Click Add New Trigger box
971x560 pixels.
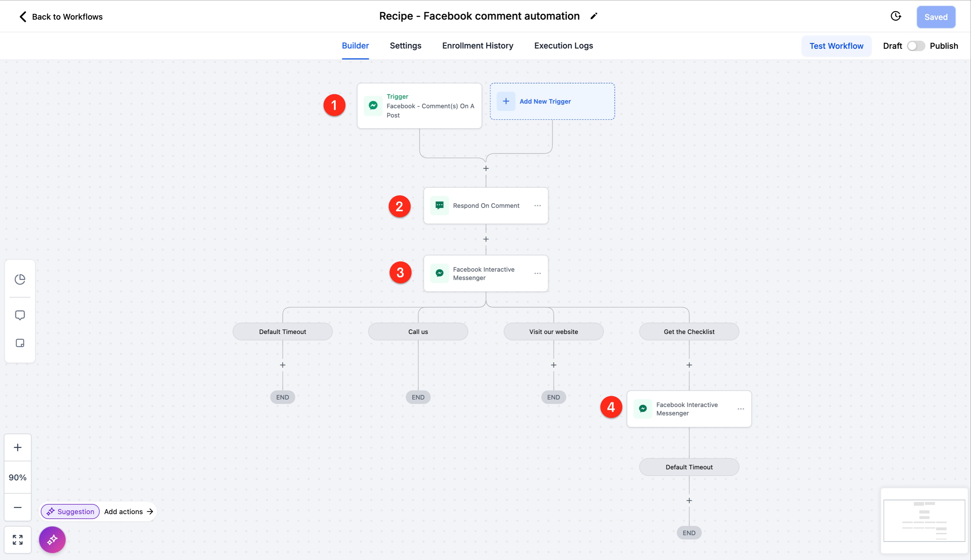tap(552, 102)
